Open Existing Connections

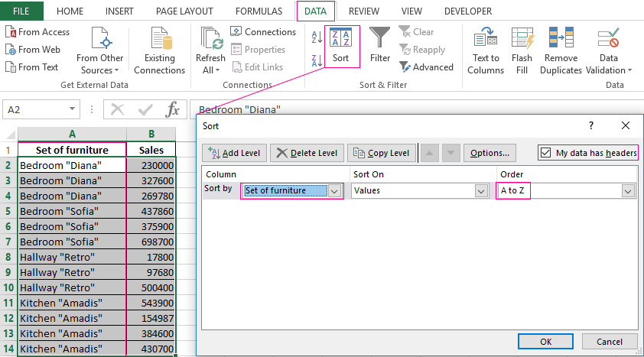point(159,40)
